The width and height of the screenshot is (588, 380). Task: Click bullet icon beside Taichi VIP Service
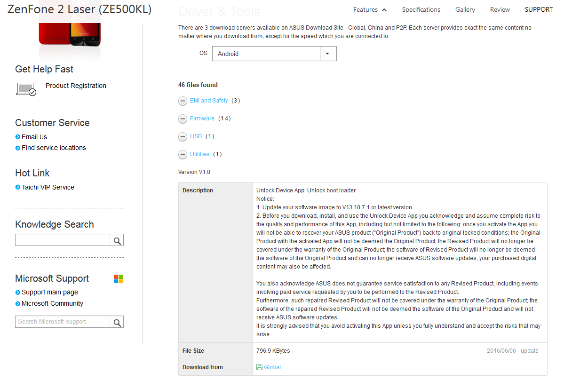click(x=18, y=187)
